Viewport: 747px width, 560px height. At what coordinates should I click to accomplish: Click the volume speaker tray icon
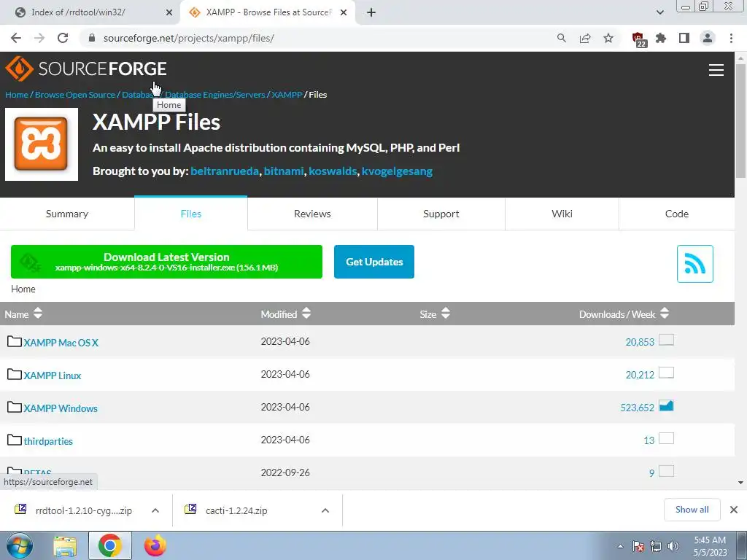click(x=673, y=546)
